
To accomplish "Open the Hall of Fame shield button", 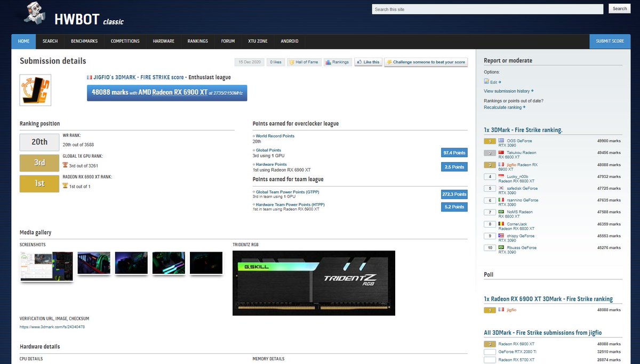I will (303, 62).
